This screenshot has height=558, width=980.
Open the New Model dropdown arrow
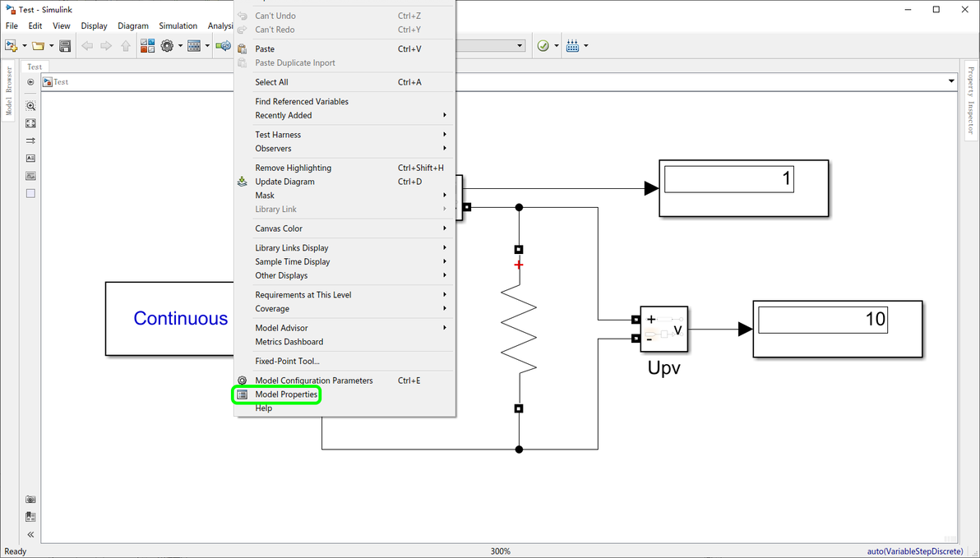pos(25,46)
